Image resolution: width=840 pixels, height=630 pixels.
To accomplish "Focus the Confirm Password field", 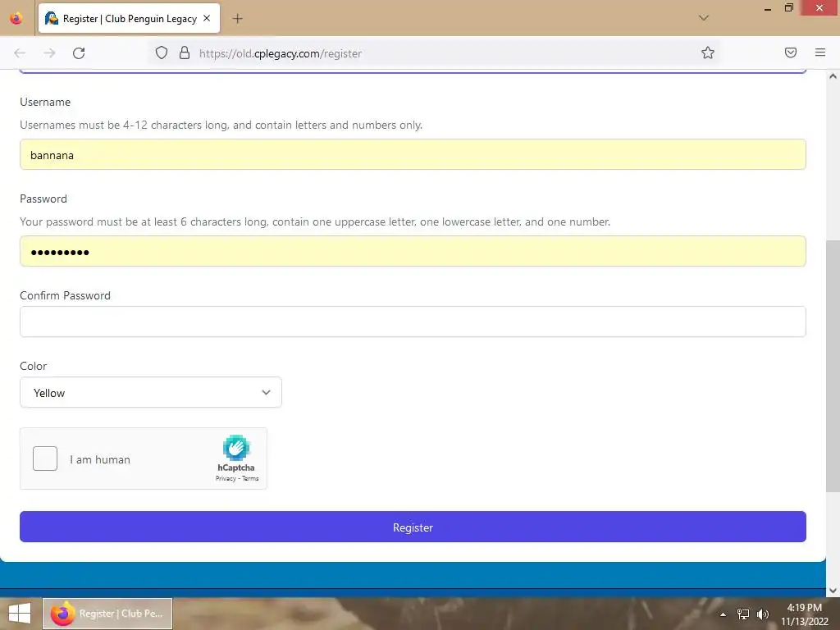I will point(413,322).
